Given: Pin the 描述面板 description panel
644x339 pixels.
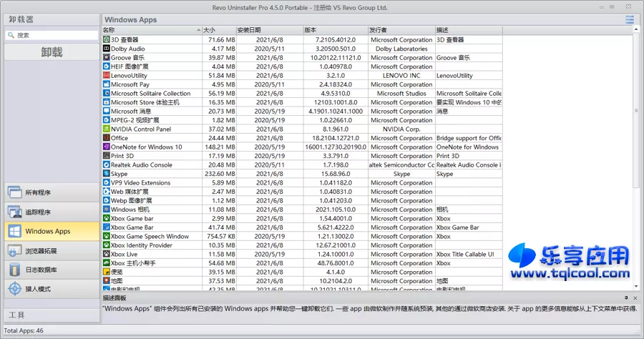Looking at the screenshot, I should (626, 298).
